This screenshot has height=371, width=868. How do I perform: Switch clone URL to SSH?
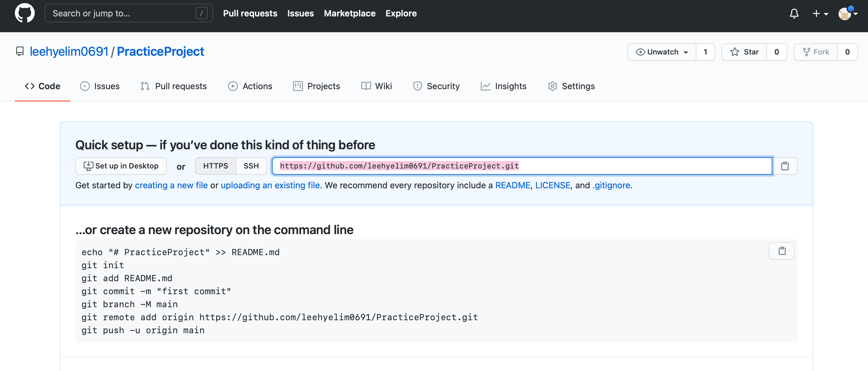251,166
